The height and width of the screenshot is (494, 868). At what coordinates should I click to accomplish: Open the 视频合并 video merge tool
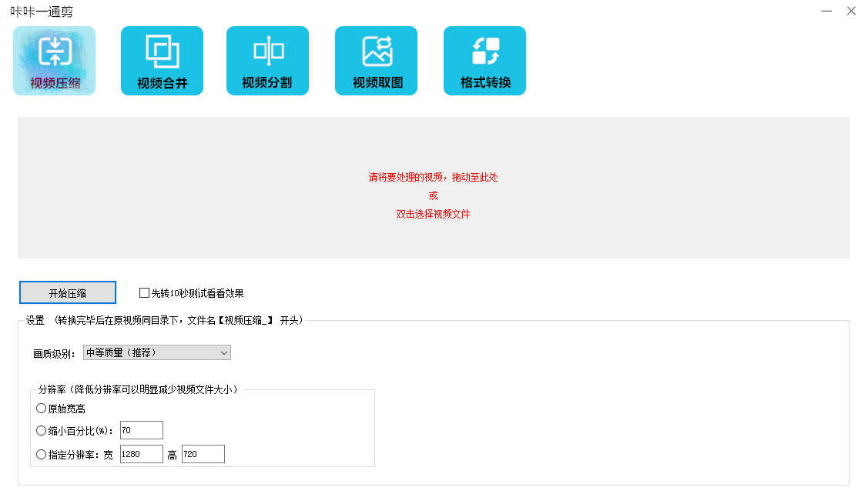coord(163,61)
